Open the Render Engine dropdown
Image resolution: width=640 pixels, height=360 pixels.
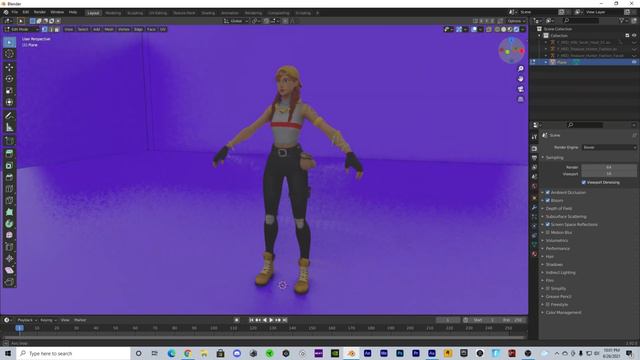click(x=609, y=147)
